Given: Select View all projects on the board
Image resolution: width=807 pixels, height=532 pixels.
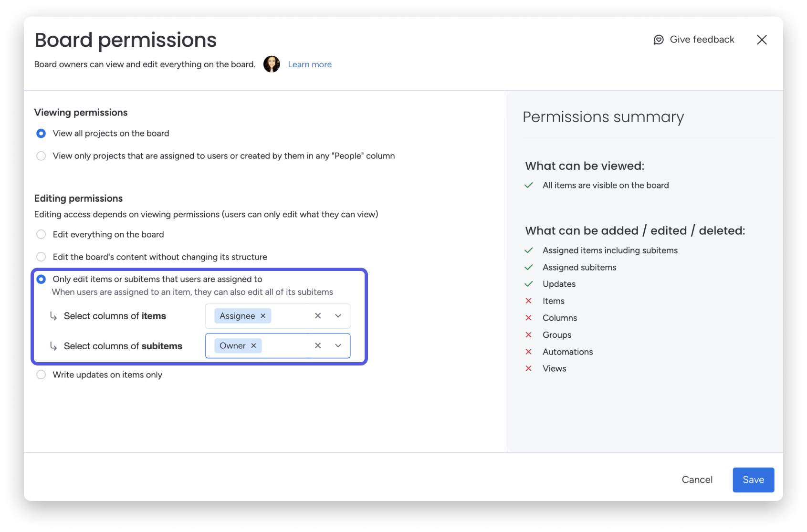Looking at the screenshot, I should point(41,133).
